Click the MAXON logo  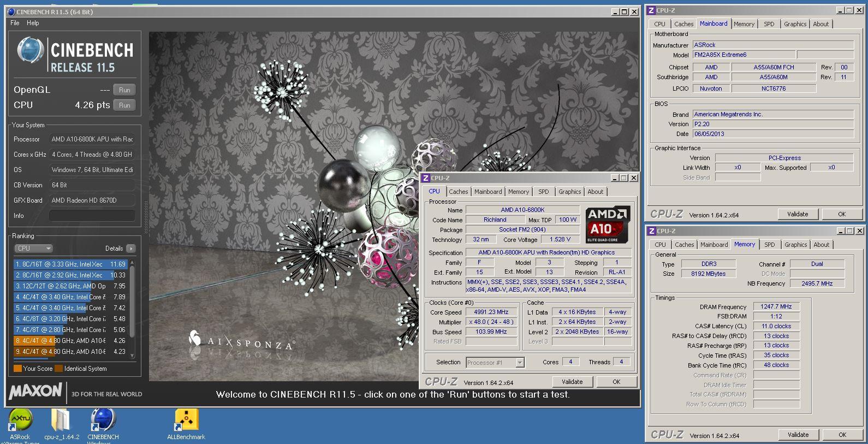pyautogui.click(x=35, y=392)
